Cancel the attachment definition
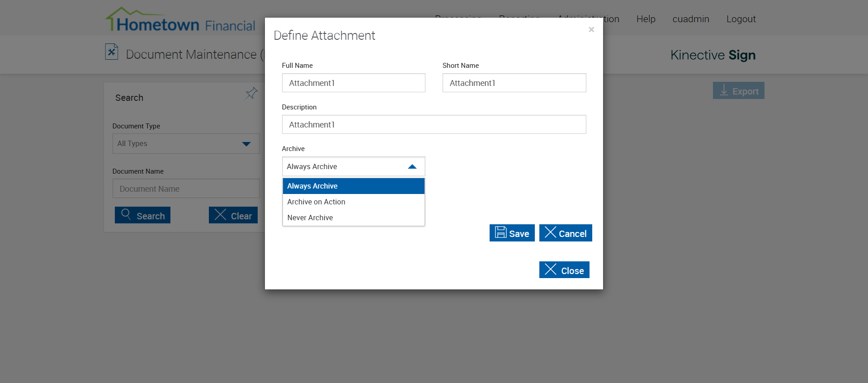Viewport: 868px width, 383px height. pos(566,233)
